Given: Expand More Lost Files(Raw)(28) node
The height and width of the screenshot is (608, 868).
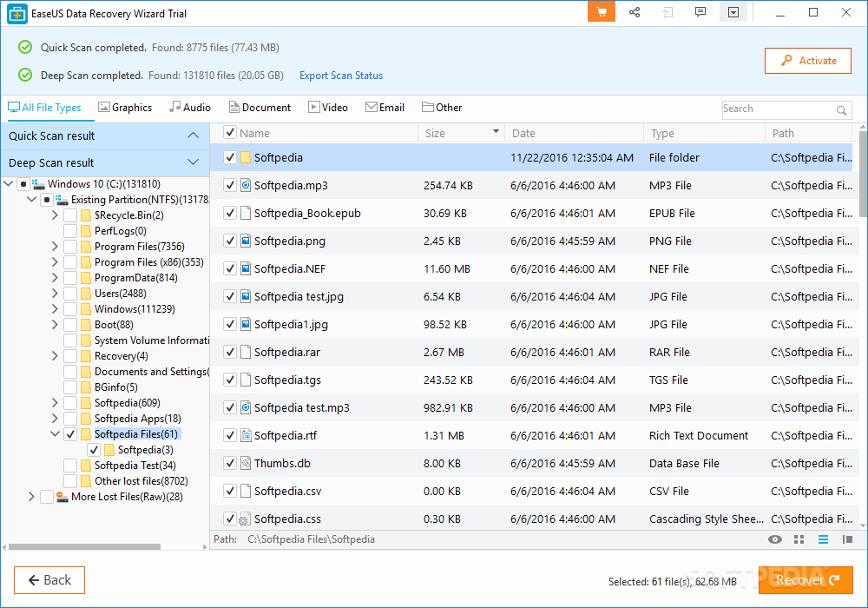Looking at the screenshot, I should (x=31, y=497).
